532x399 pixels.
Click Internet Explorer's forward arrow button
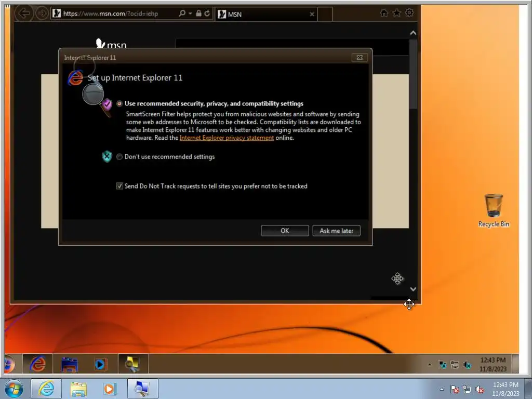coord(42,14)
